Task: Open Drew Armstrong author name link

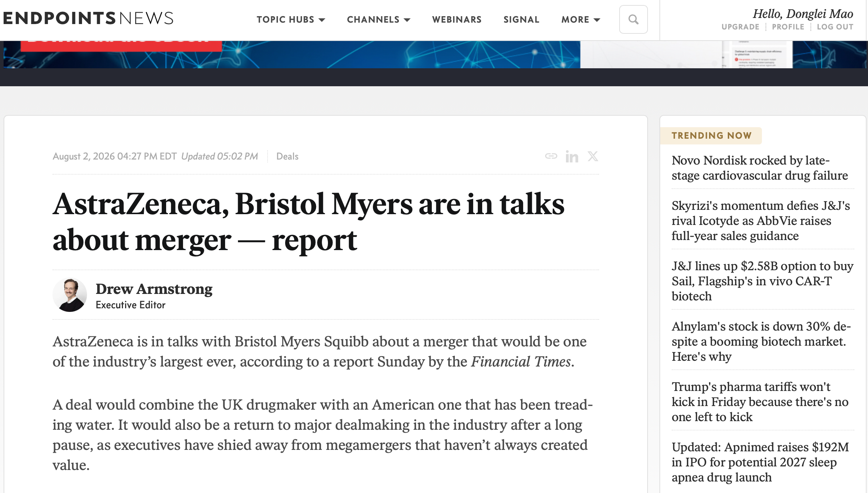Action: click(154, 289)
